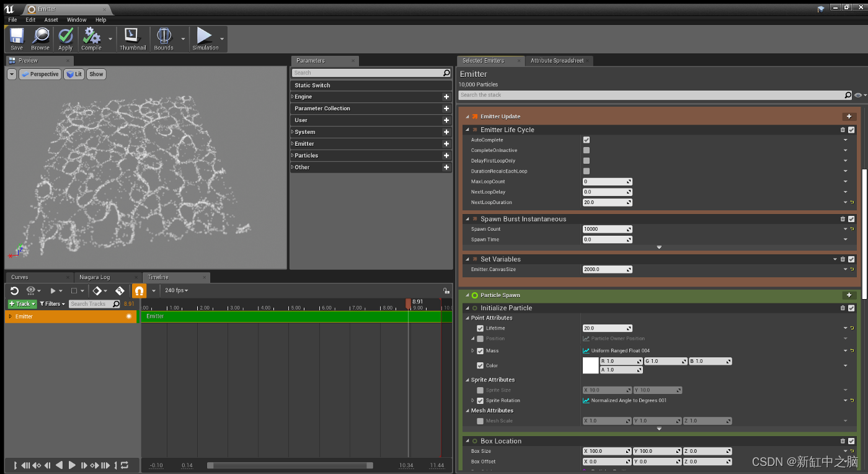Enable DelayFirstLoopOnly checkbox
Screen dimensions: 868x474
[x=587, y=161]
